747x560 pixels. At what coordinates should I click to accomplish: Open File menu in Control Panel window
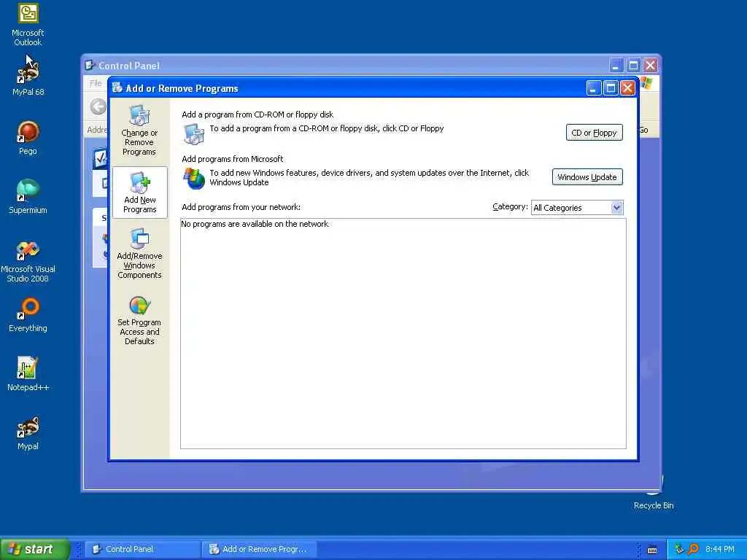pyautogui.click(x=96, y=83)
